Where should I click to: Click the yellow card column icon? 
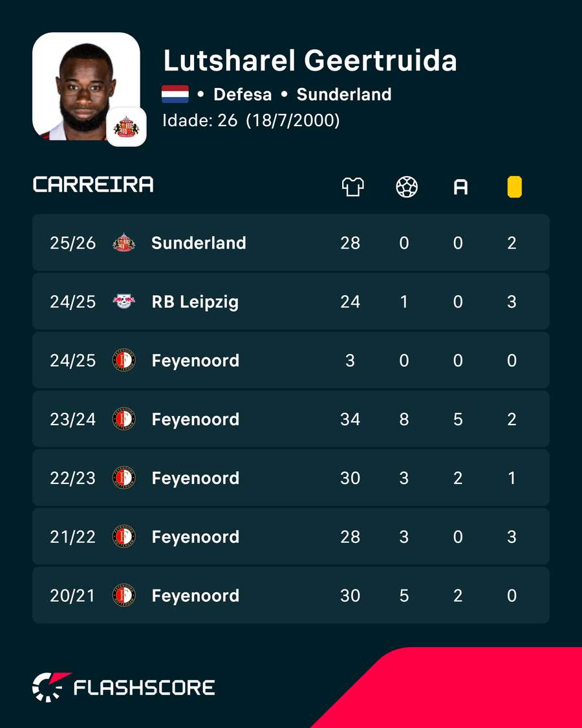pyautogui.click(x=514, y=187)
